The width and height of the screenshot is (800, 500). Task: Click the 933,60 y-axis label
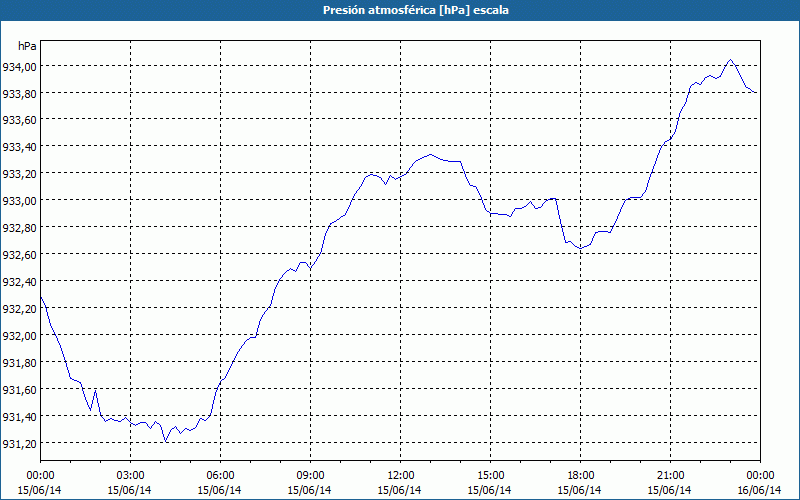coord(20,119)
